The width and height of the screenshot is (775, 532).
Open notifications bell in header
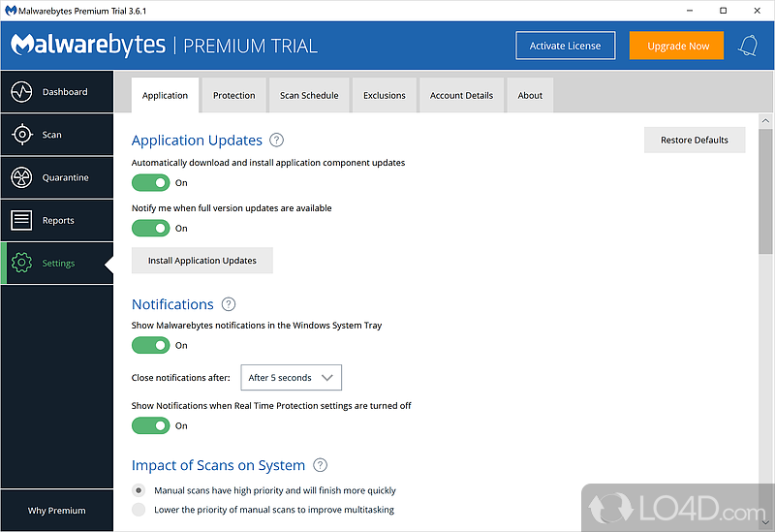click(747, 46)
